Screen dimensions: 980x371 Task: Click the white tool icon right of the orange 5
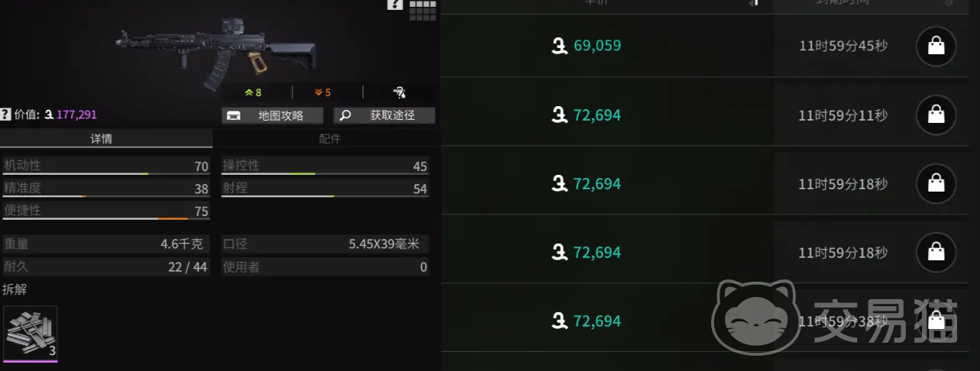(x=399, y=92)
